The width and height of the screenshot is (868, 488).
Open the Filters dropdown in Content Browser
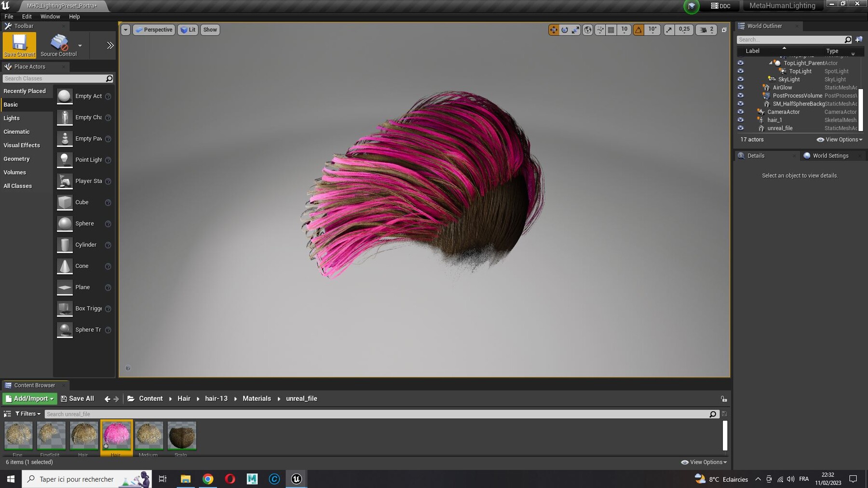[x=28, y=414]
